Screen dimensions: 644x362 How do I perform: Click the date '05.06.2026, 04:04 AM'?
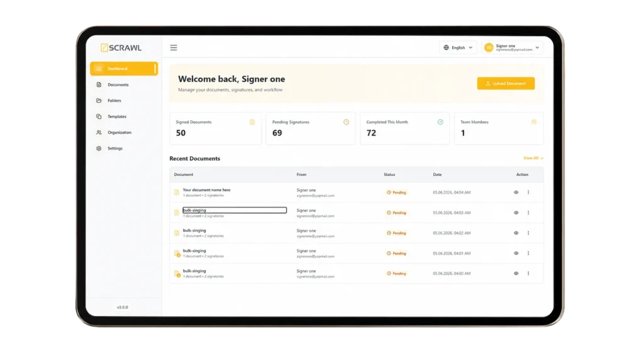(452, 192)
